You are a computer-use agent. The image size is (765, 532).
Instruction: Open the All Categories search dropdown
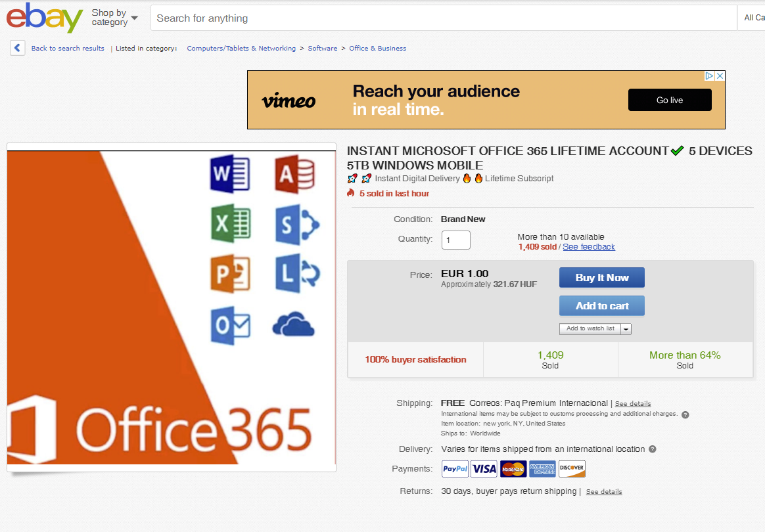tap(753, 18)
